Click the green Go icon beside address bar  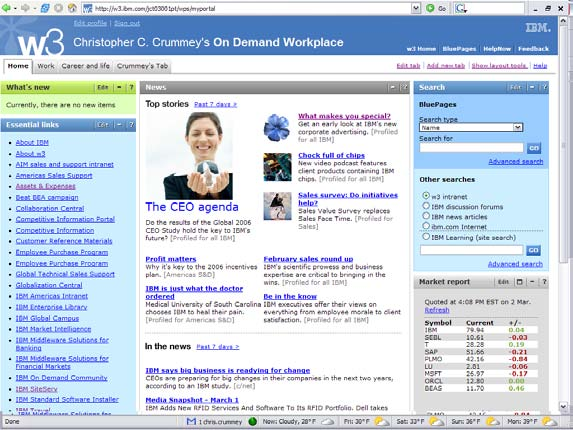430,8
